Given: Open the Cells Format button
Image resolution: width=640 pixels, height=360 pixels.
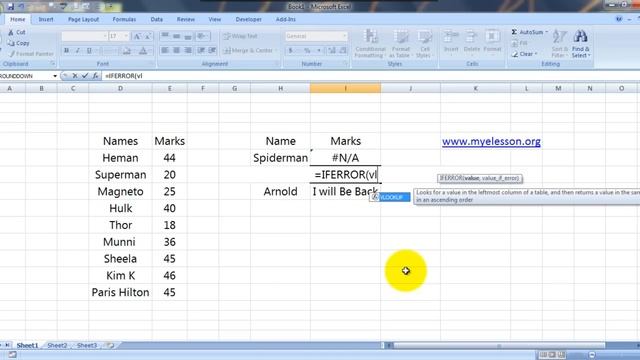Looking at the screenshot, I should pos(492,41).
